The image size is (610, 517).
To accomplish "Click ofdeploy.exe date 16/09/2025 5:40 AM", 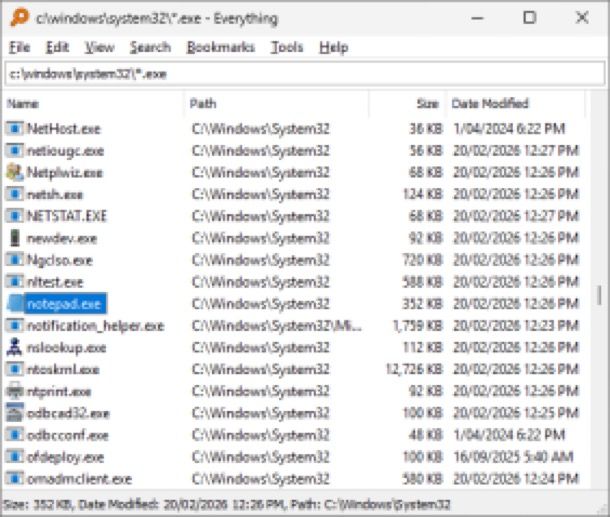I will (x=513, y=457).
